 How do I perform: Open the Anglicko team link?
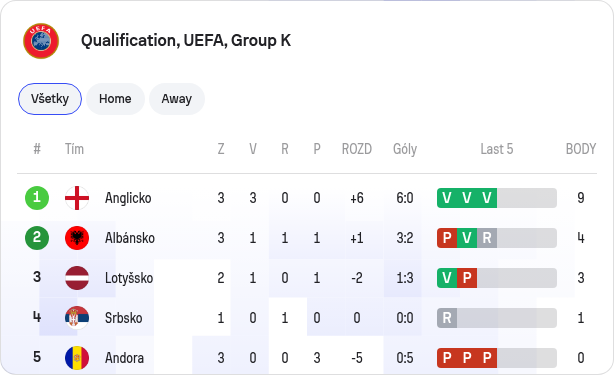[x=128, y=198]
